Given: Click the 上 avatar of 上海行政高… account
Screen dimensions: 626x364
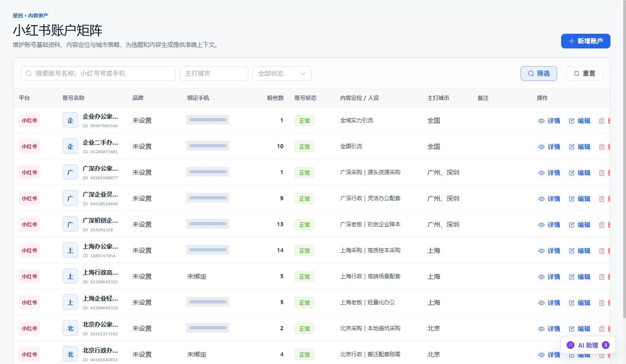Looking at the screenshot, I should [x=70, y=276].
